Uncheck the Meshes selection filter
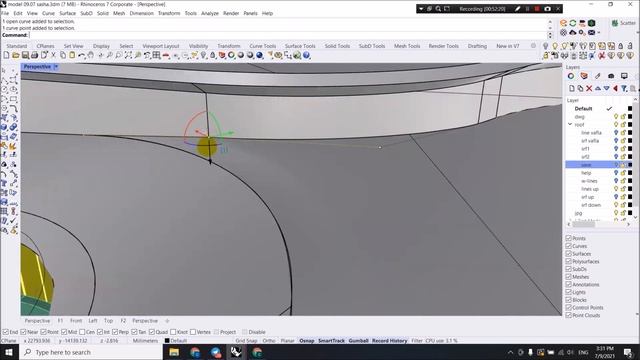The height and width of the screenshot is (360, 640). pos(569,277)
